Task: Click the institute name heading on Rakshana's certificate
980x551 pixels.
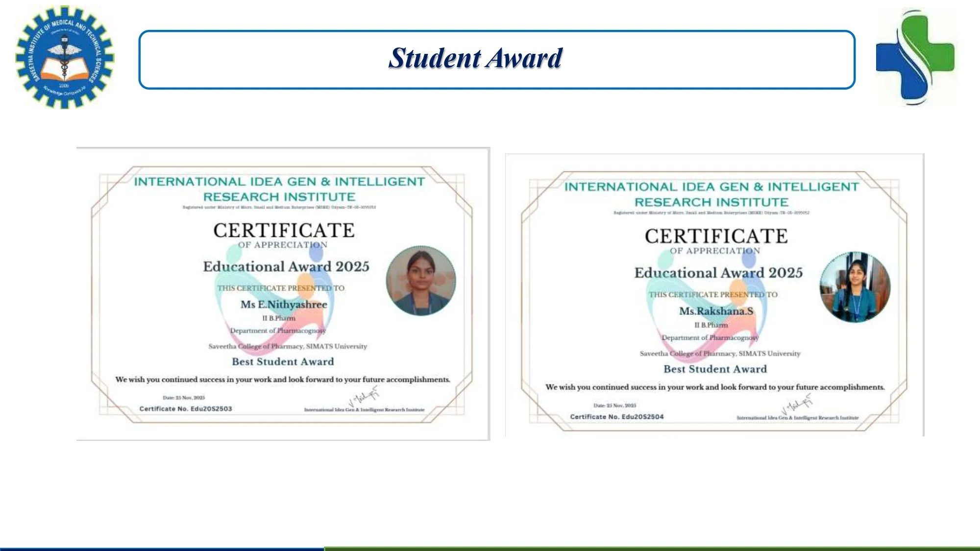Action: (x=711, y=194)
